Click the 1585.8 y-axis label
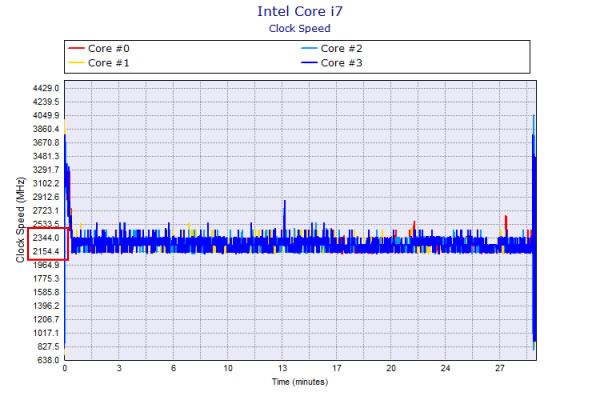 click(x=46, y=292)
